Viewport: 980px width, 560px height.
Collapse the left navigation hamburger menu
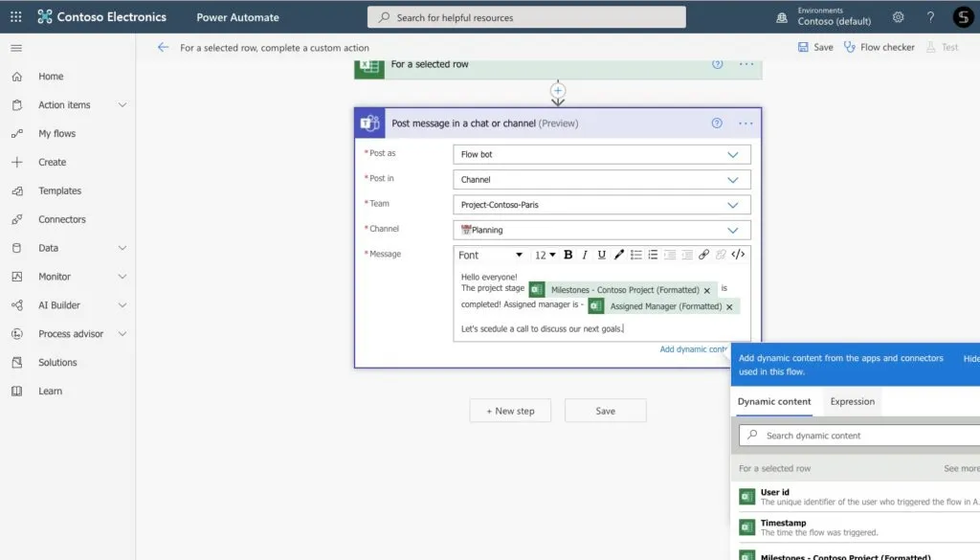pyautogui.click(x=16, y=48)
